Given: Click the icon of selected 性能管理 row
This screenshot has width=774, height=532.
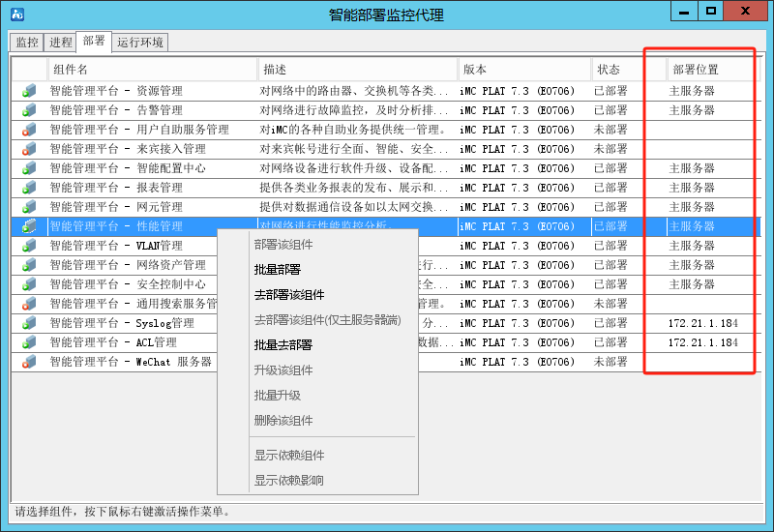Looking at the screenshot, I should [x=29, y=226].
